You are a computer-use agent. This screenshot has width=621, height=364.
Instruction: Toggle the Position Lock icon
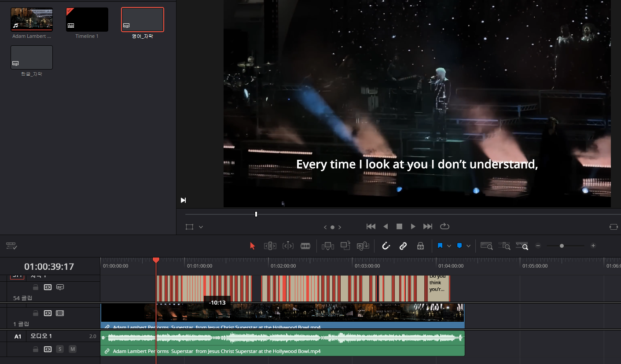point(420,246)
